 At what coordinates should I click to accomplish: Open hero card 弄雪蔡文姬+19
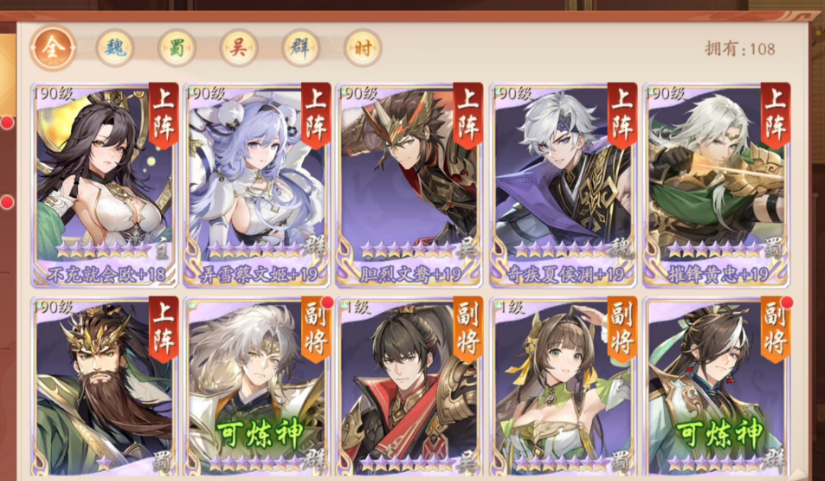coord(257,185)
